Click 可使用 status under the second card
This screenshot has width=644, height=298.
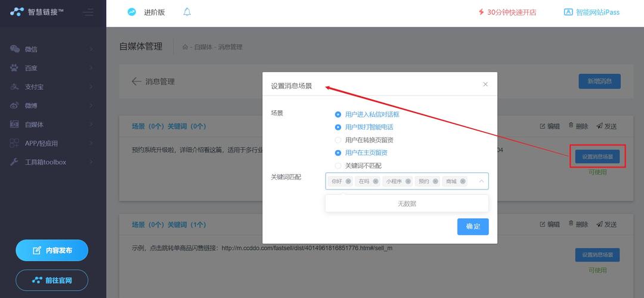tap(597, 270)
